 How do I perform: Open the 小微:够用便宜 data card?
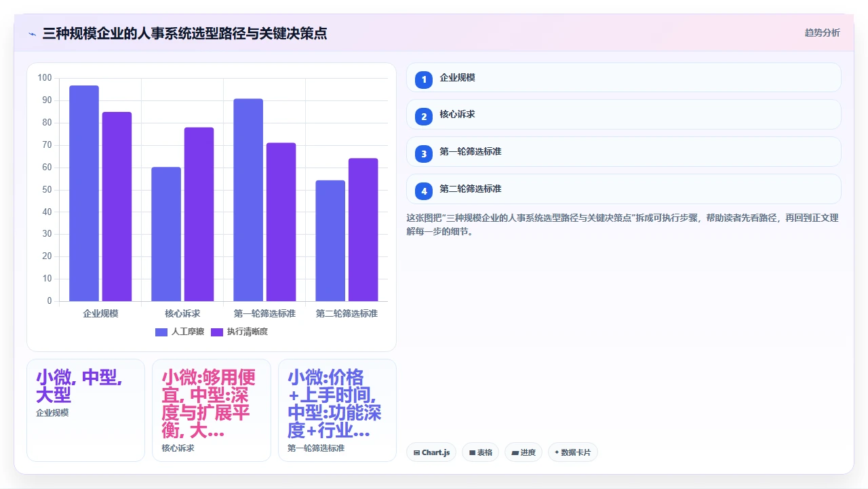click(211, 410)
